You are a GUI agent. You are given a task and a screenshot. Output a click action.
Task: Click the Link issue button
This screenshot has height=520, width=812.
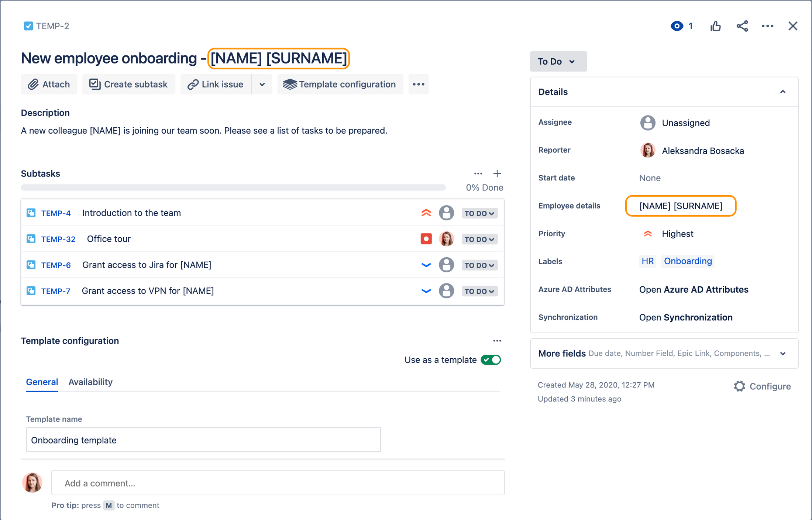(x=216, y=84)
